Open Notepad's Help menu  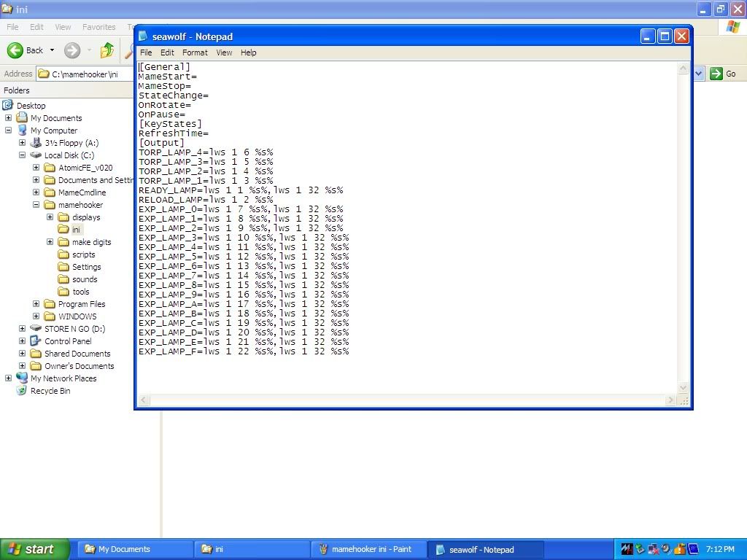tap(248, 52)
